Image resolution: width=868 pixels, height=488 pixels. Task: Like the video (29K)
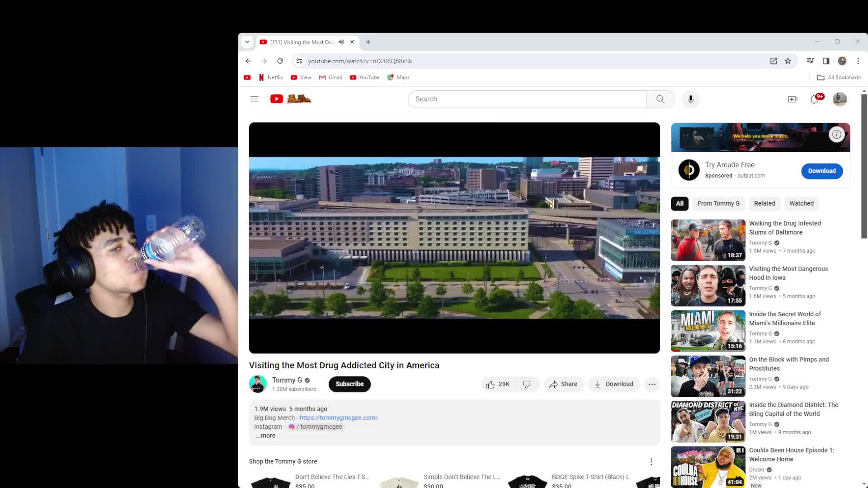498,384
